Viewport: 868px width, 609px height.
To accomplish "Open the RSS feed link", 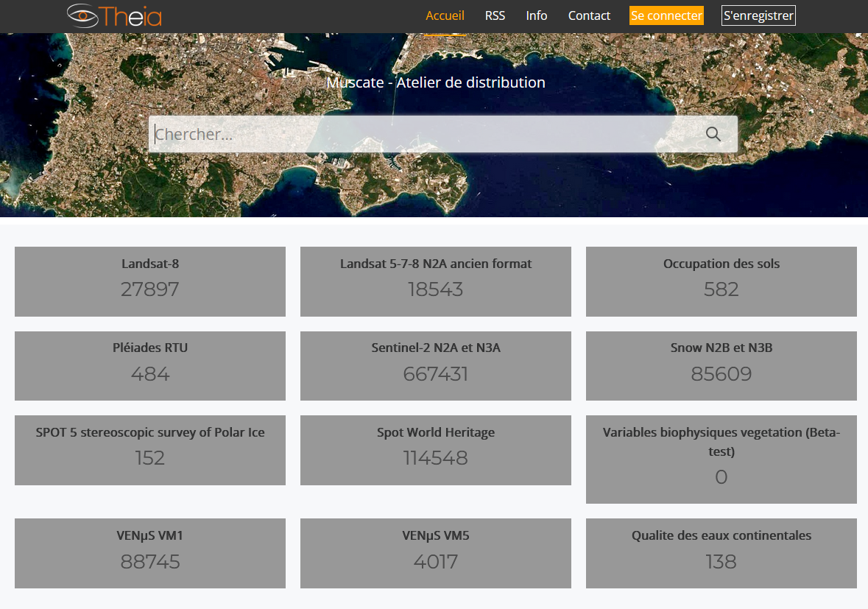I will click(x=495, y=15).
